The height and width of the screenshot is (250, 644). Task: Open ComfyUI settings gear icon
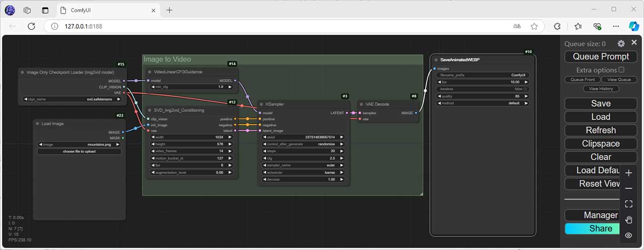click(621, 44)
